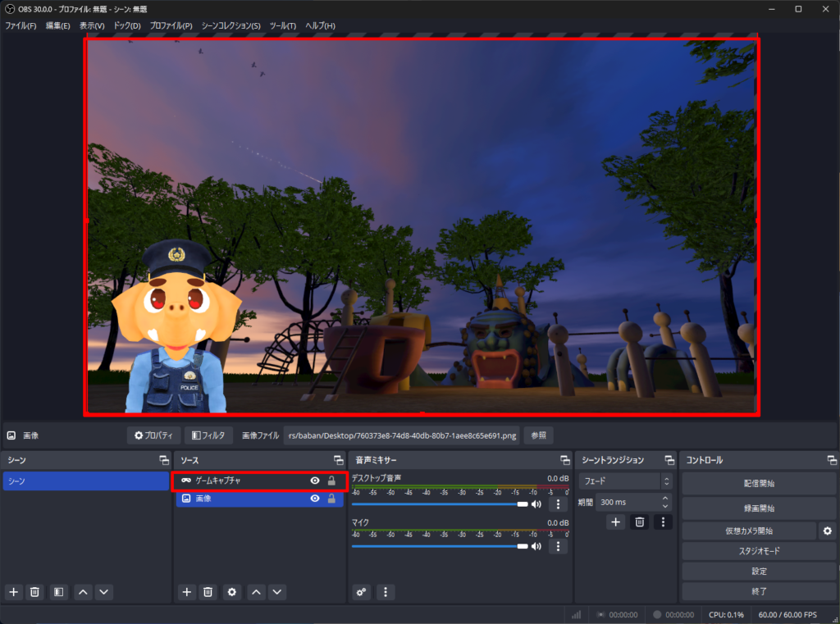The image size is (840, 624).
Task: Add a new source with the plus icon
Action: click(187, 591)
